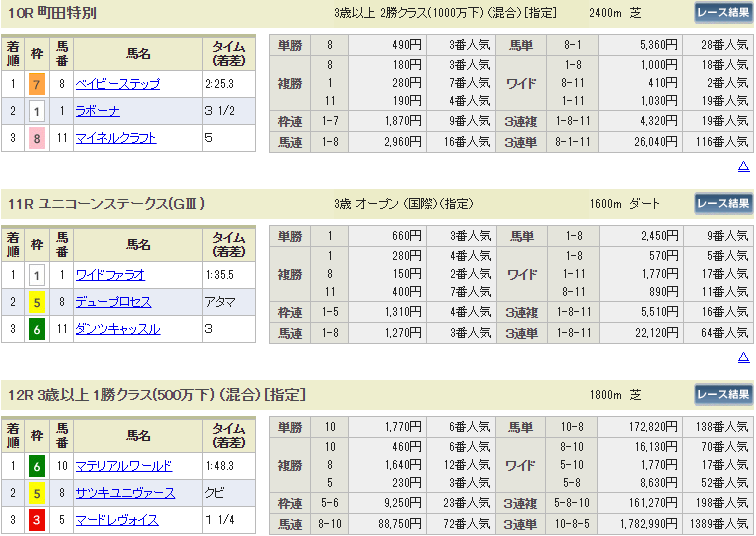This screenshot has width=756, height=536.
Task: Click the margin アタマ for デュープロセス
Action: (220, 302)
